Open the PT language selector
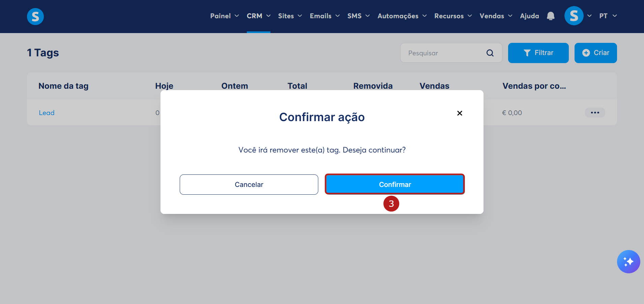This screenshot has width=644, height=304. [x=608, y=16]
